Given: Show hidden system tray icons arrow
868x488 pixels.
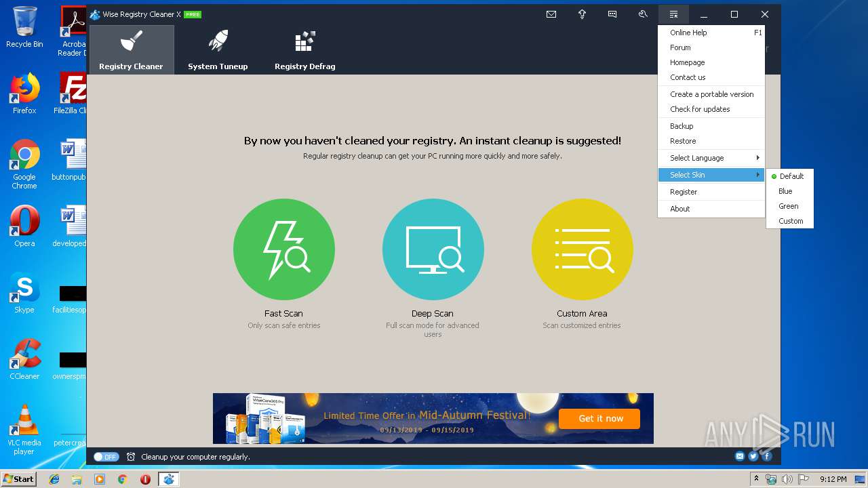Looking at the screenshot, I should pos(756,479).
